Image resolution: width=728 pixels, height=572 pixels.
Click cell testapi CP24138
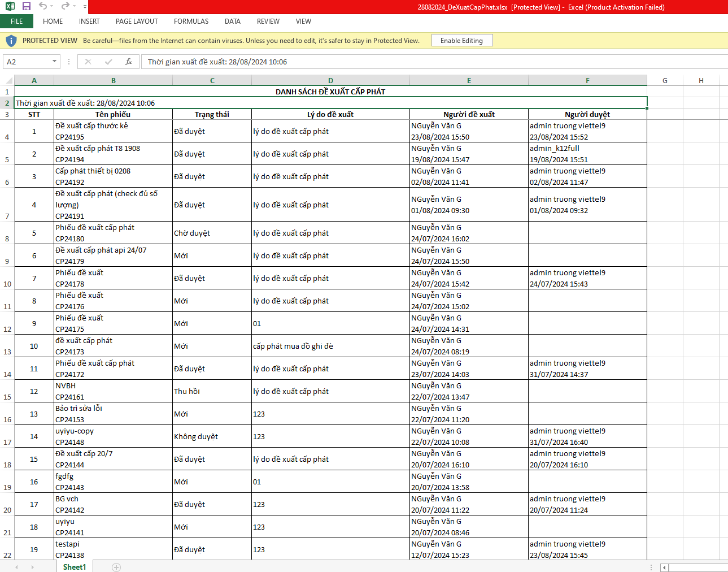[x=113, y=549]
